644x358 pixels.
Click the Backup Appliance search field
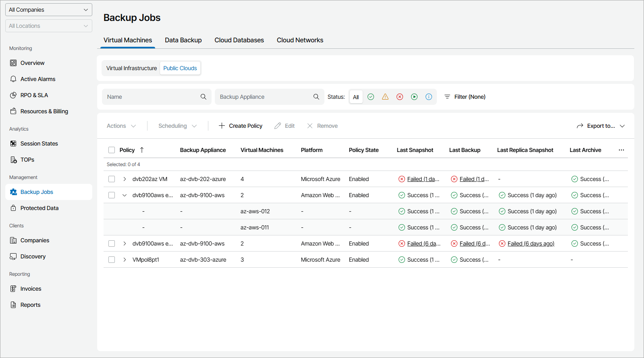[x=264, y=97]
